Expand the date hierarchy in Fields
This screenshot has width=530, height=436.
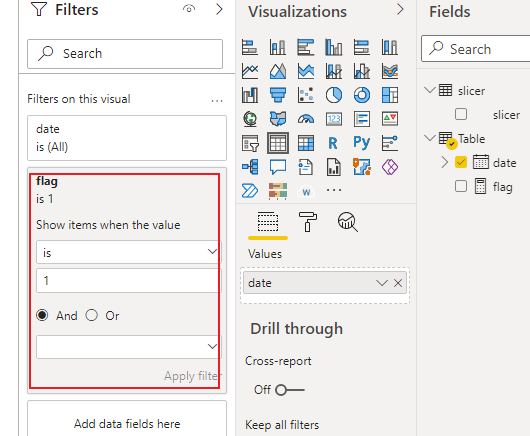[444, 162]
